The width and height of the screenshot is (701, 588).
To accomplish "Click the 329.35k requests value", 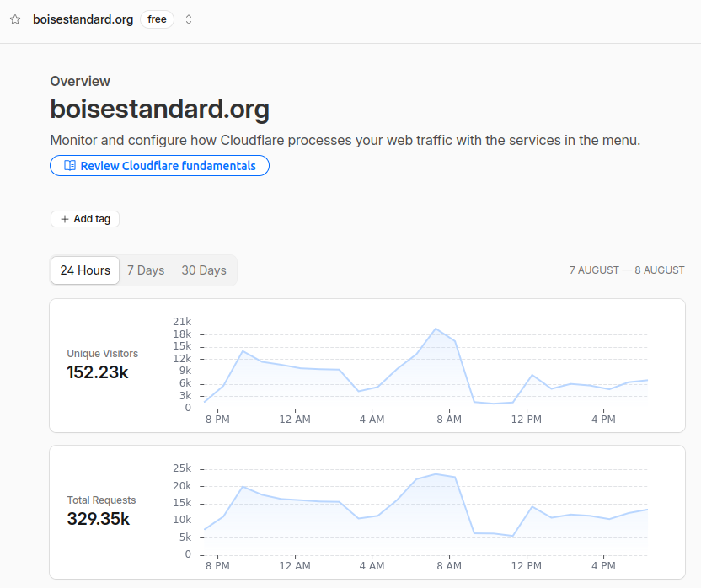I will tap(99, 519).
